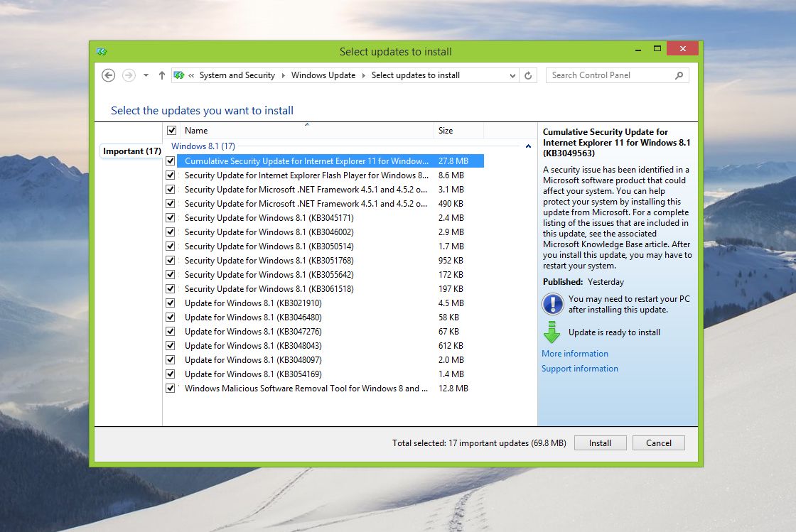Go up one level with the Up arrow
The width and height of the screenshot is (796, 532).
tap(161, 75)
